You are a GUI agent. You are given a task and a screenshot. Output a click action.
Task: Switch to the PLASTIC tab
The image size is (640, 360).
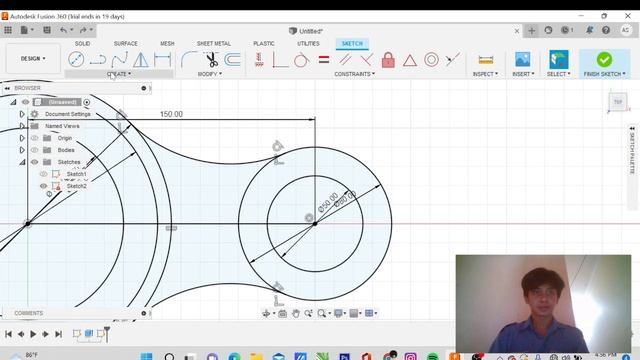point(264,43)
